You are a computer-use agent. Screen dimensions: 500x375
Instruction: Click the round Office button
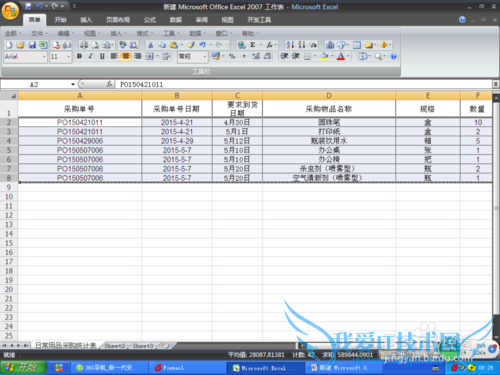[10, 10]
